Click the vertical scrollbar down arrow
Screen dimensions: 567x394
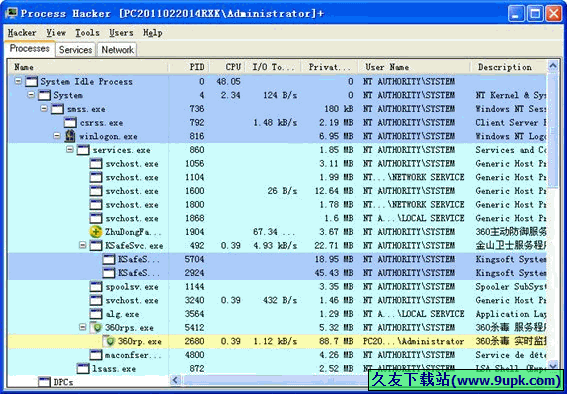[553, 366]
